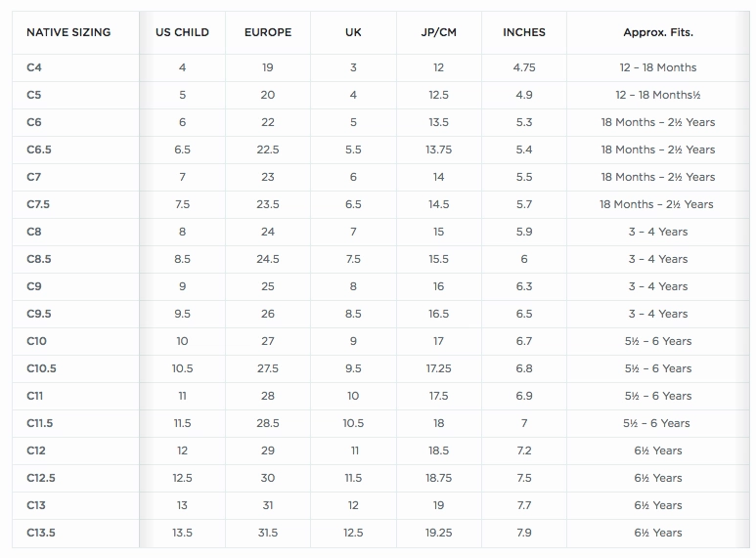Click the UK column header
This screenshot has width=756, height=558.
[353, 32]
